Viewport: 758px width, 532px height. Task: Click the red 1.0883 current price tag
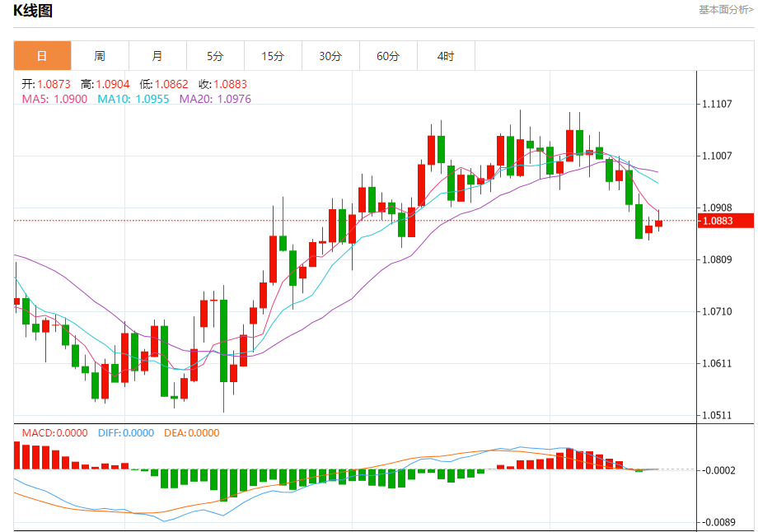726,221
